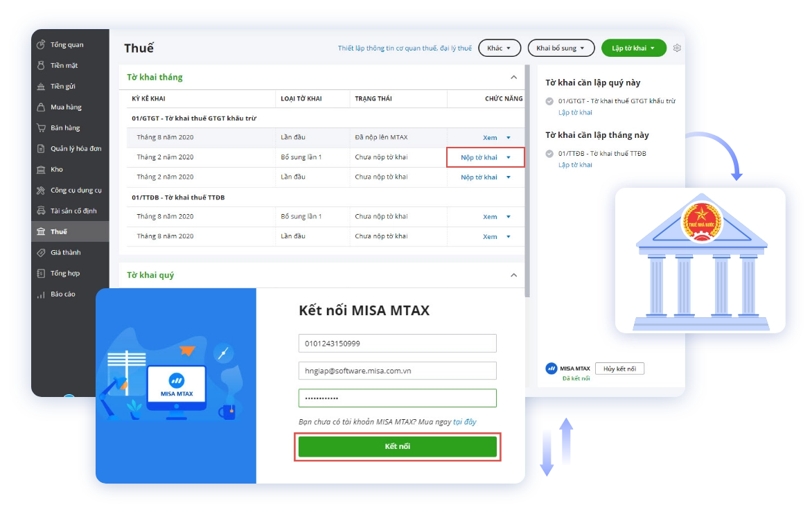Click check icon beside 01/GTGT quarterly declaration
Viewport: 812px width, 512px height.
tap(549, 101)
